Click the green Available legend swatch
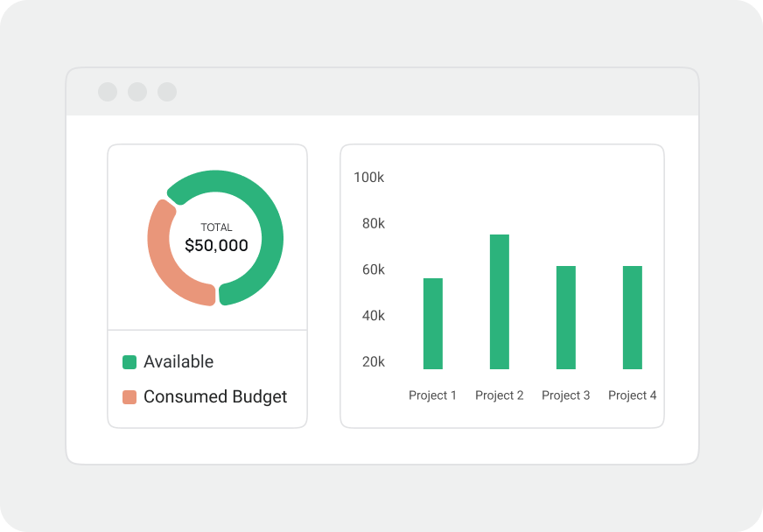 point(129,361)
